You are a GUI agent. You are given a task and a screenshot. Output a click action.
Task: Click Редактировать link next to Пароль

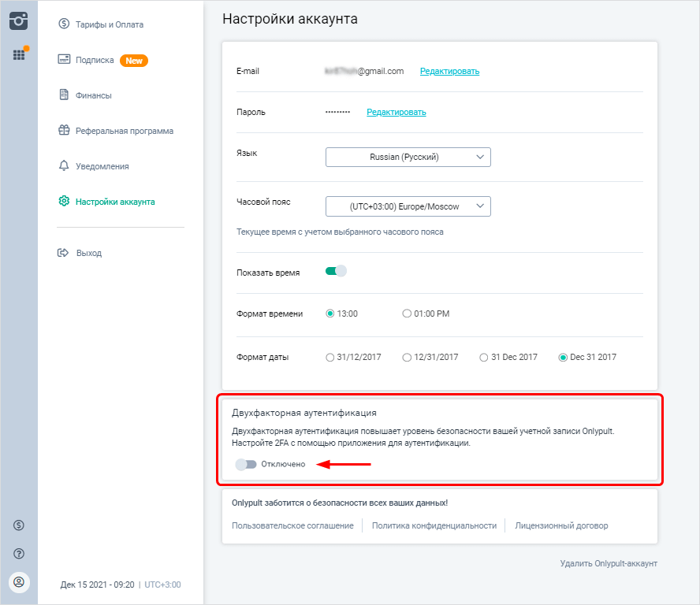[x=396, y=112]
